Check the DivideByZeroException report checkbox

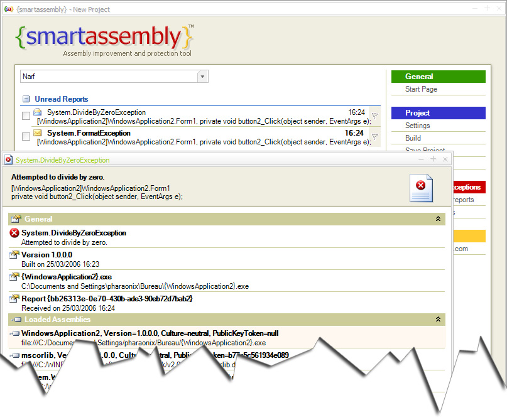(x=26, y=116)
